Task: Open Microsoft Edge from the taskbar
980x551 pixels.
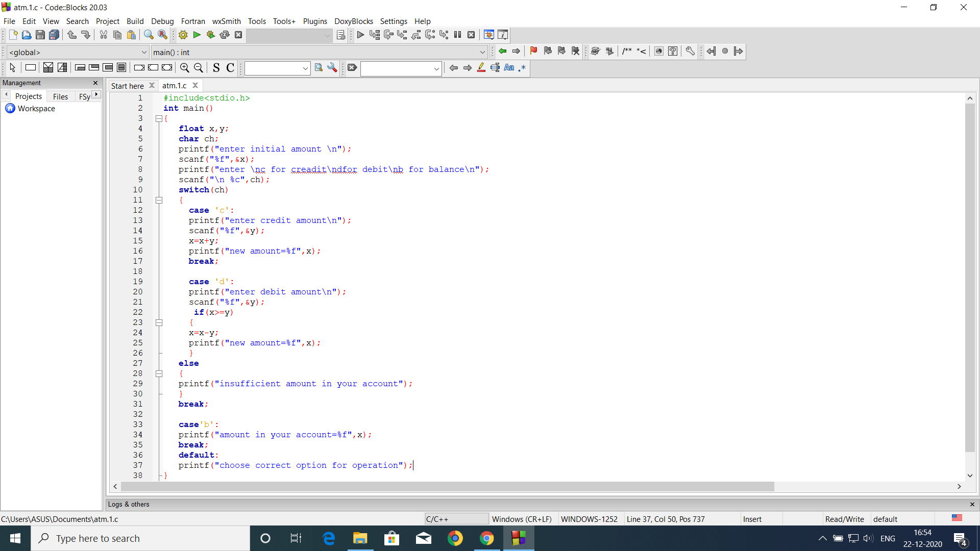Action: [328, 538]
